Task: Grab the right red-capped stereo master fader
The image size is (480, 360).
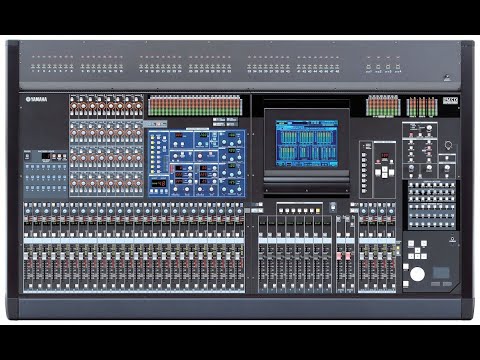Action: coord(348,256)
